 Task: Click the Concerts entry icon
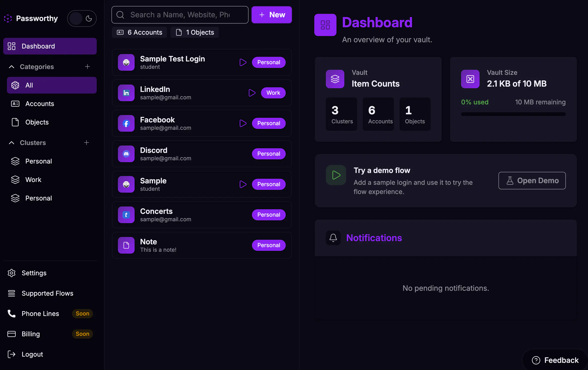click(126, 215)
